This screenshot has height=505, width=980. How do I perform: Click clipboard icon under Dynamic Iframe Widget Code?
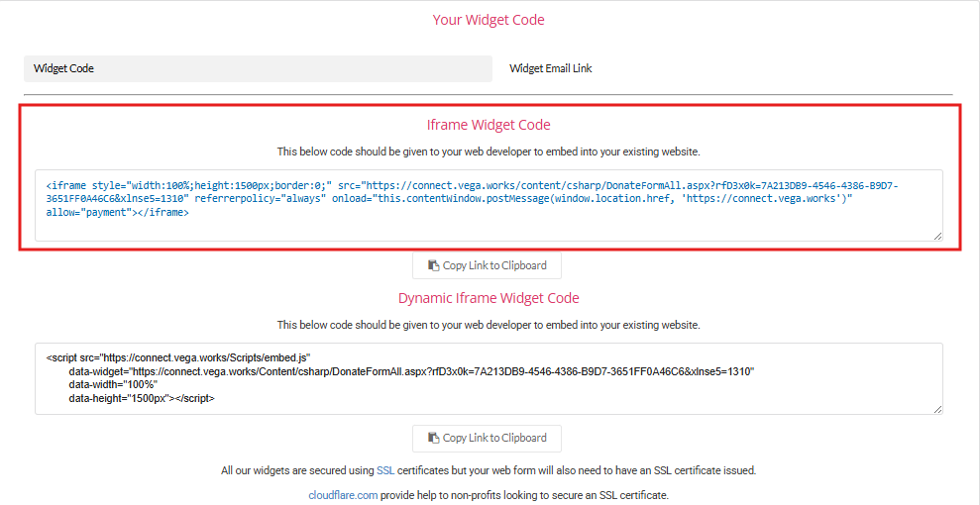coord(434,439)
